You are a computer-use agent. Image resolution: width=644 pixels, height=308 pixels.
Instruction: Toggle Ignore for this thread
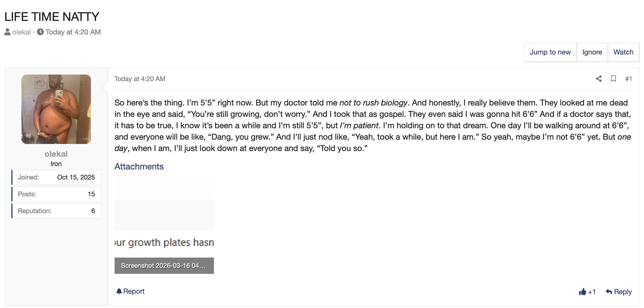point(592,52)
